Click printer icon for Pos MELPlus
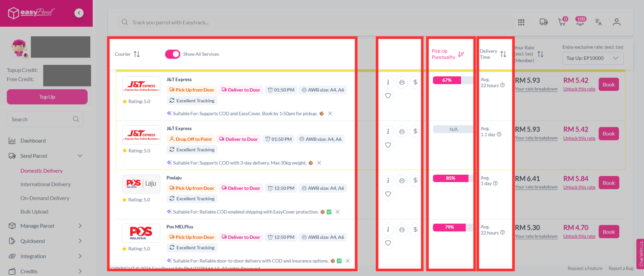The width and height of the screenshot is (644, 276). tap(402, 230)
